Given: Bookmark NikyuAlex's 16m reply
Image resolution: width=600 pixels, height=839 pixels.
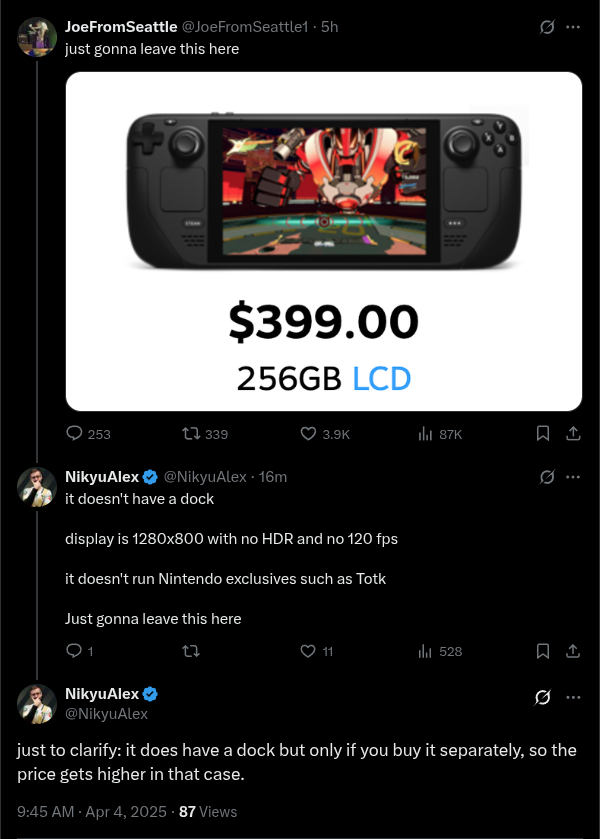Looking at the screenshot, I should (543, 651).
